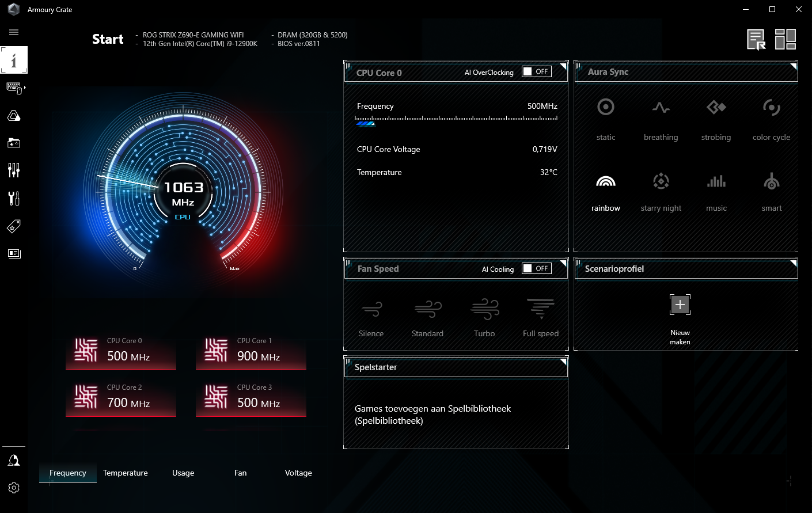Select the Start info icon in sidebar
Image resolution: width=812 pixels, height=513 pixels.
14,60
